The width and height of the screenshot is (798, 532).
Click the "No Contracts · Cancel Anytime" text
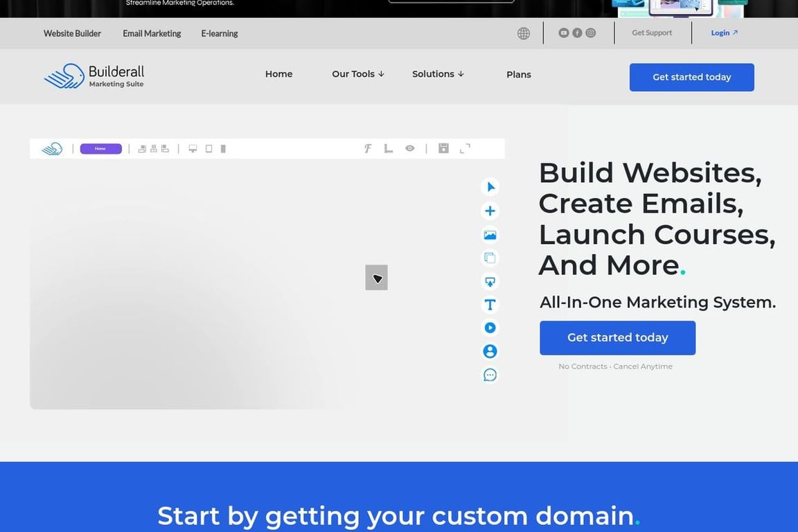[615, 366]
